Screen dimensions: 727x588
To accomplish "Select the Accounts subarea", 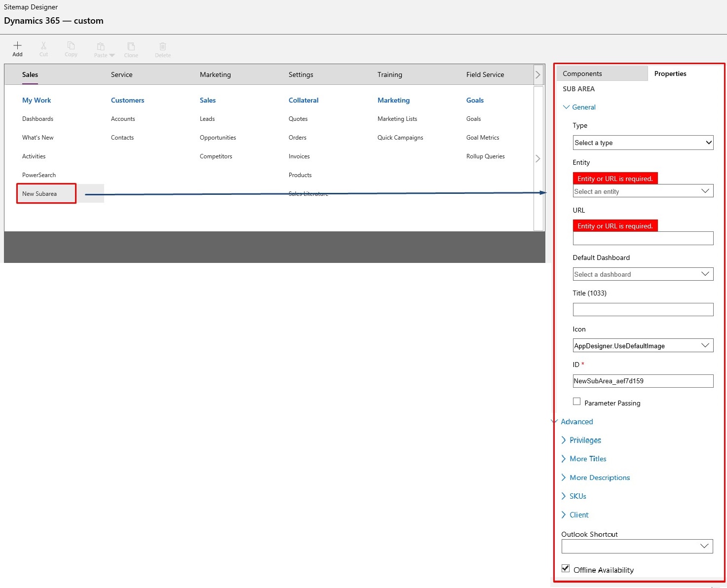I will click(x=123, y=119).
